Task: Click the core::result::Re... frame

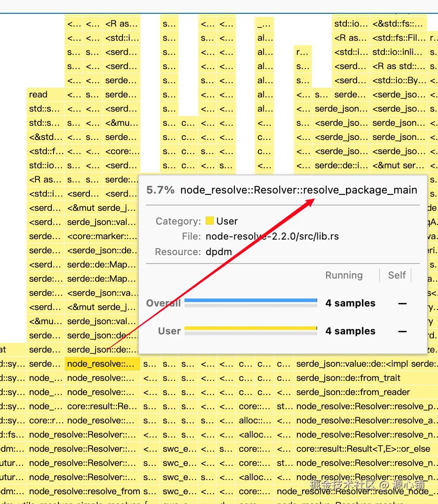Action: [102, 406]
